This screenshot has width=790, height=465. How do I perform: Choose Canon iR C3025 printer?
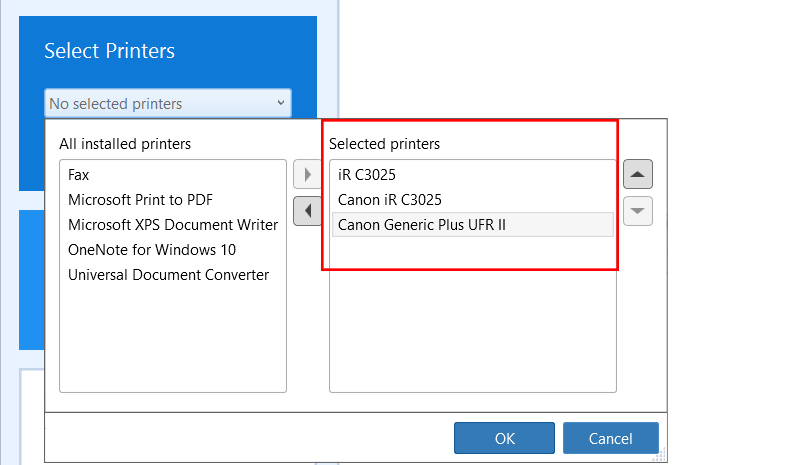click(x=390, y=200)
